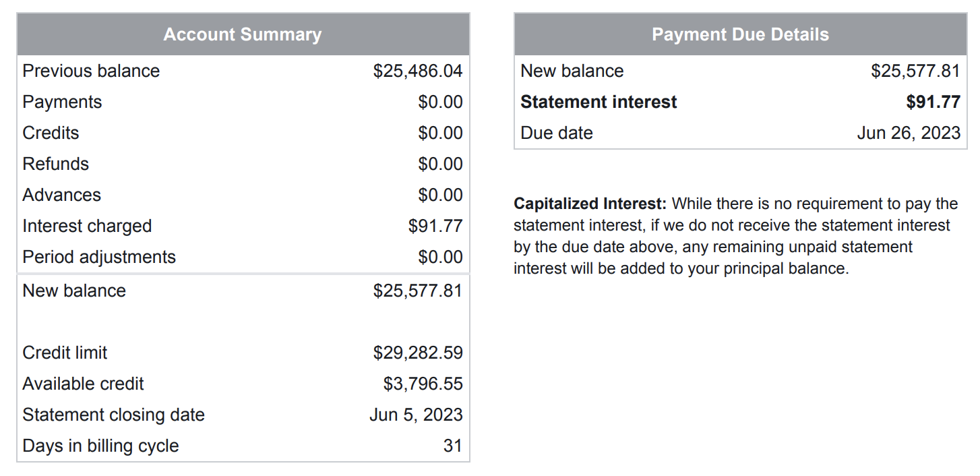Click the bold Capitalized Interest heading text
This screenshot has height=476, width=980.
point(590,204)
